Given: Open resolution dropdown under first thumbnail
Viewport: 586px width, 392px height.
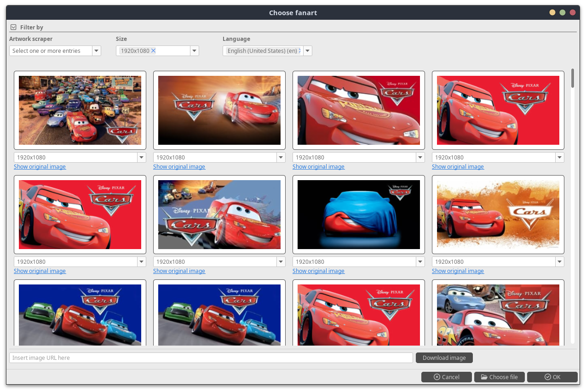Looking at the screenshot, I should (141, 158).
